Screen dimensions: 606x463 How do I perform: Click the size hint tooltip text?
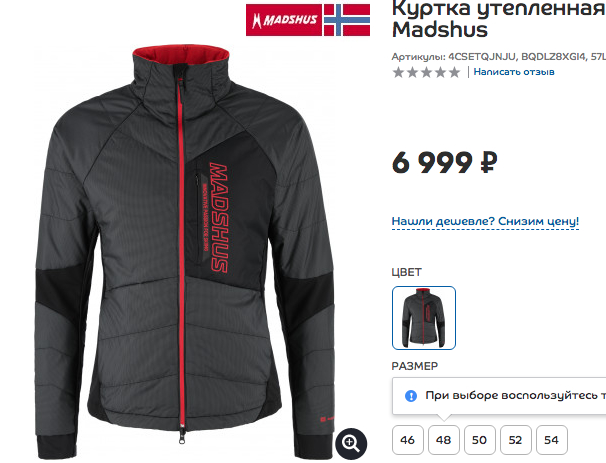click(515, 395)
